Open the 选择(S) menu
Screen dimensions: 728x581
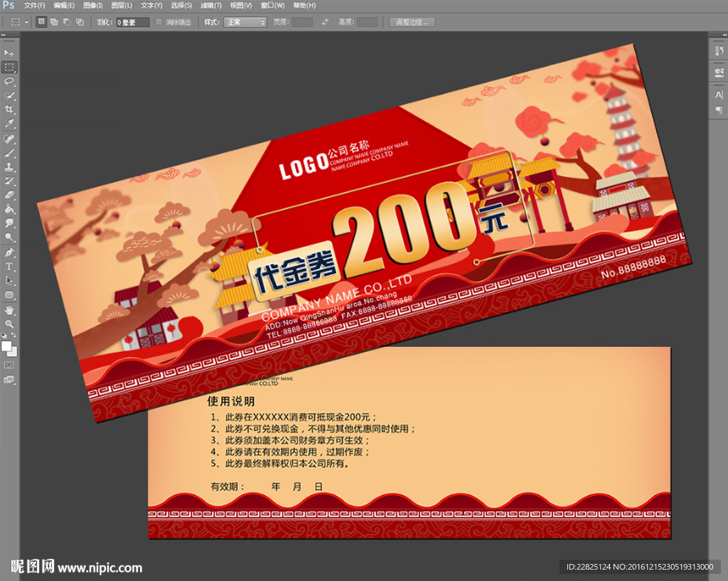coord(181,6)
